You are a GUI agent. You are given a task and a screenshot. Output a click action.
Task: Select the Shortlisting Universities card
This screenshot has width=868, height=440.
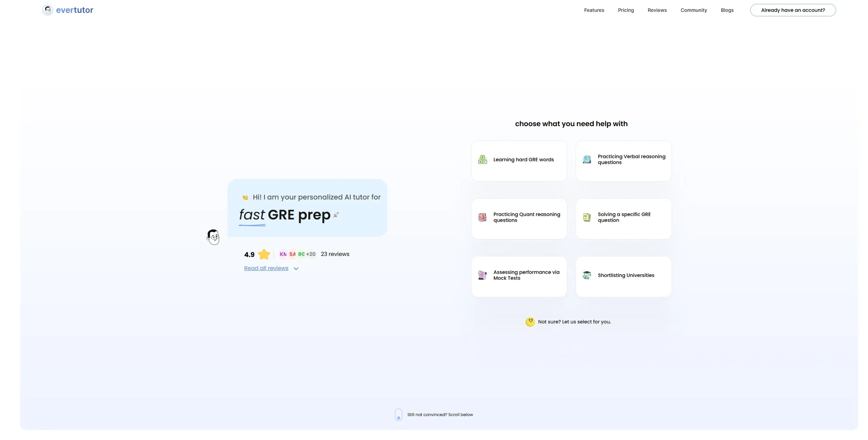click(623, 277)
